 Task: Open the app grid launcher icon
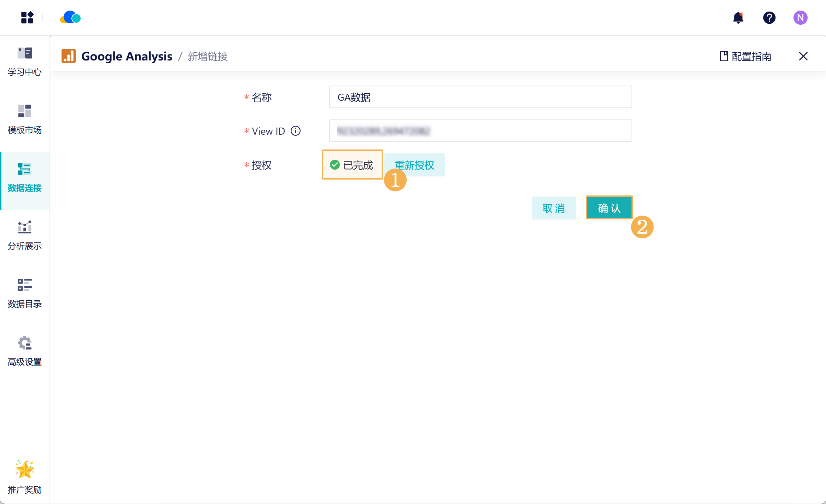coord(27,18)
